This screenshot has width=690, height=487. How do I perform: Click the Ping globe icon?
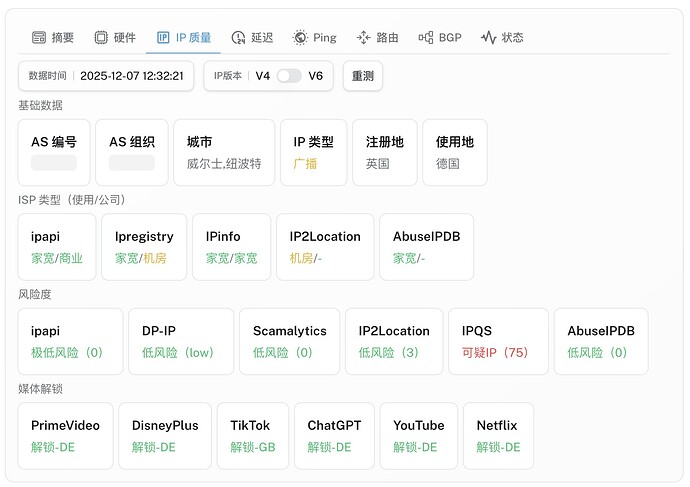(300, 37)
